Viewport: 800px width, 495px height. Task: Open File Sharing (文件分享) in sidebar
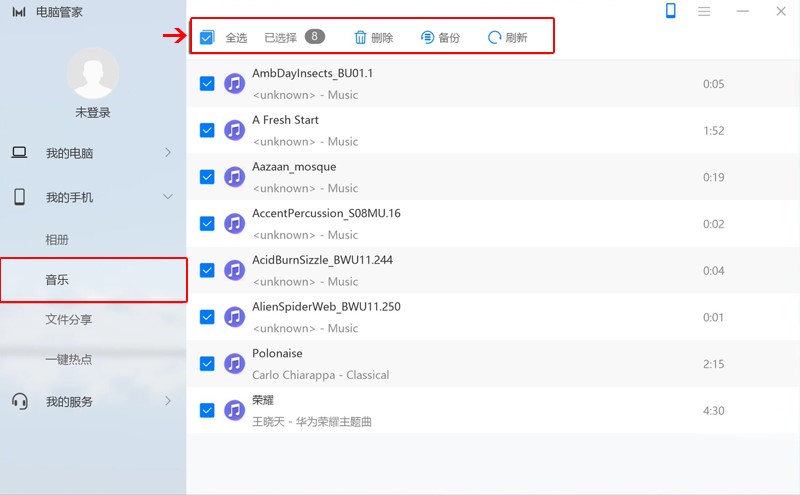coord(68,320)
